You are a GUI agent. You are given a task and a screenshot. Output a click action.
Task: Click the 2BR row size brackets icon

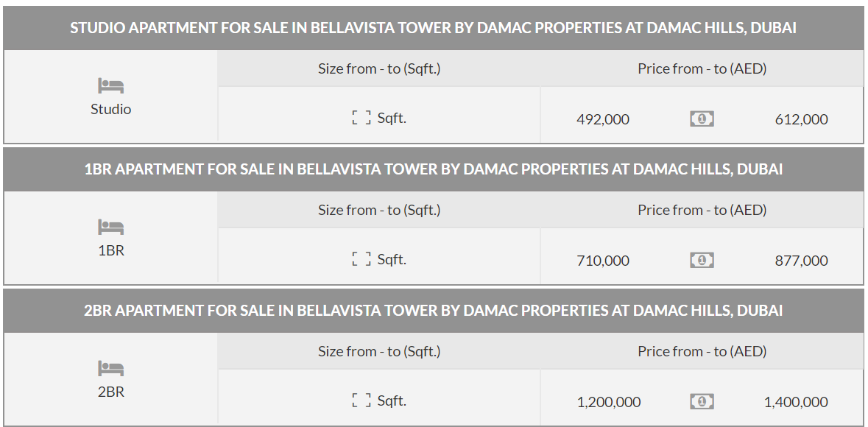point(361,400)
